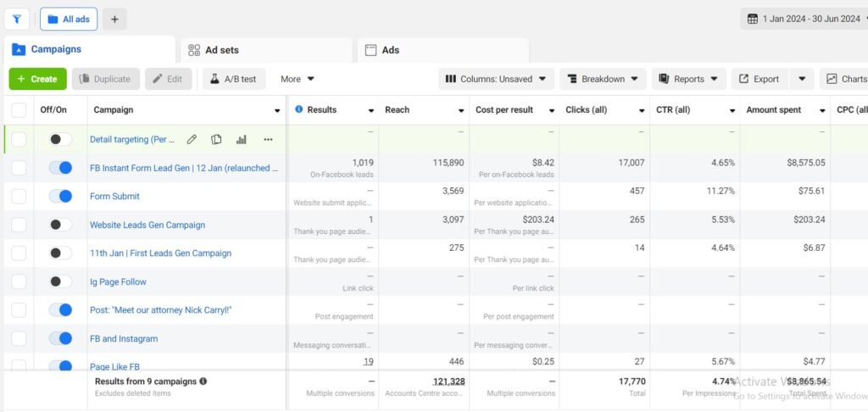Switch to the Ad sets tab
The image size is (868, 412).
click(266, 50)
